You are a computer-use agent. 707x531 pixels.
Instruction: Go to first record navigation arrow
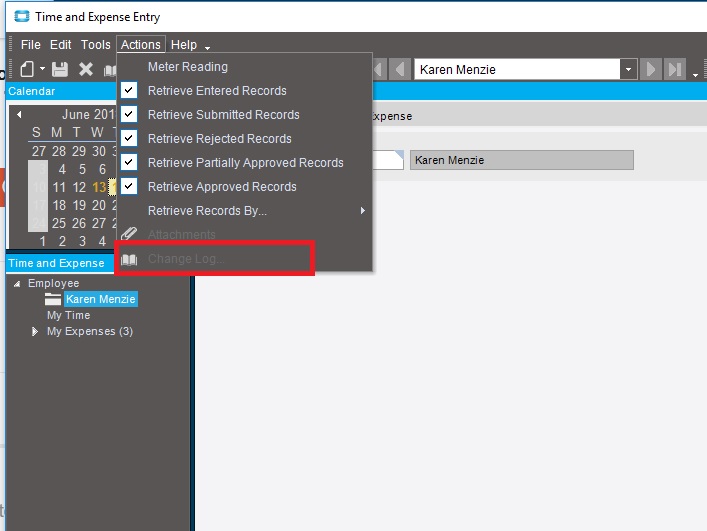[x=380, y=69]
